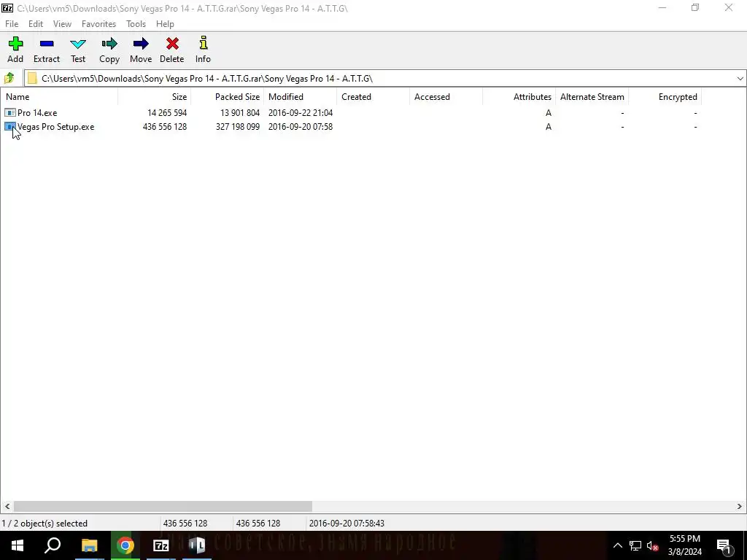Open the Windows Start menu
This screenshot has width=747, height=560.
tap(18, 545)
